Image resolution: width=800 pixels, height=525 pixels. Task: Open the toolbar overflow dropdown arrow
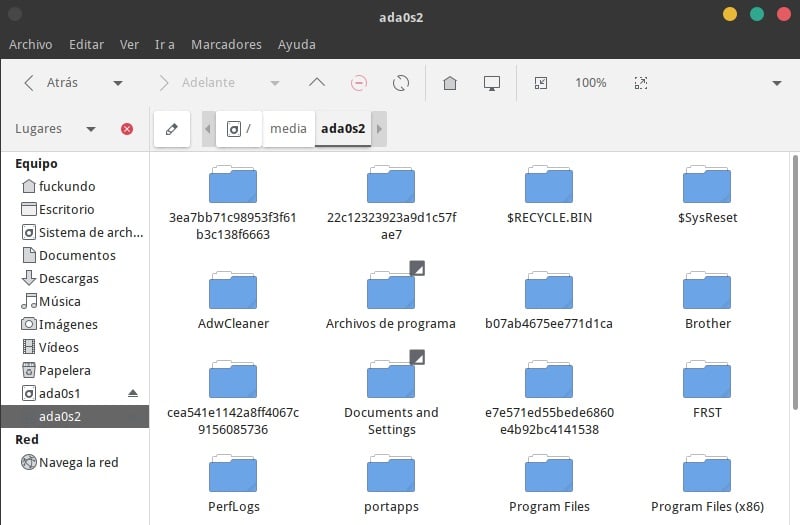[777, 83]
